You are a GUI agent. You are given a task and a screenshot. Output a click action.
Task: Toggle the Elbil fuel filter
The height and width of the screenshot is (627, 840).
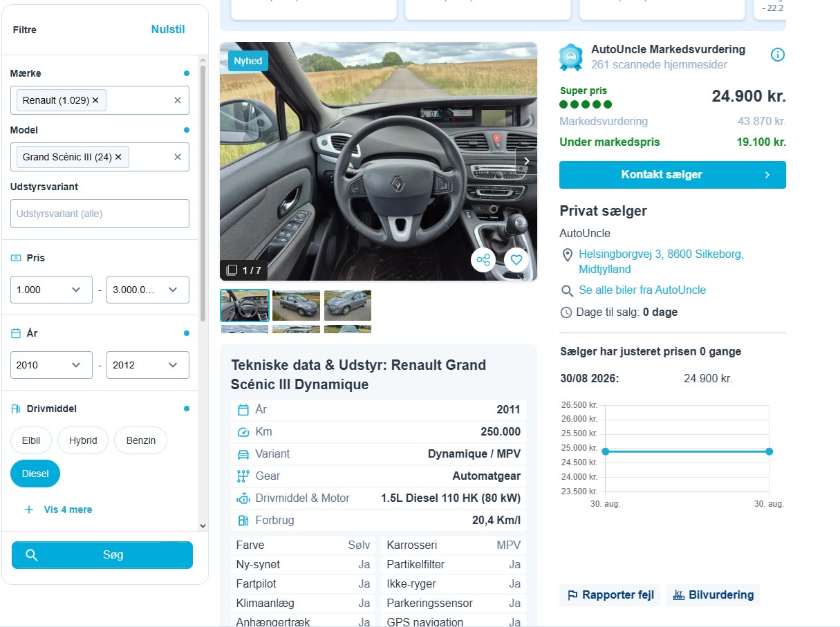click(x=31, y=440)
